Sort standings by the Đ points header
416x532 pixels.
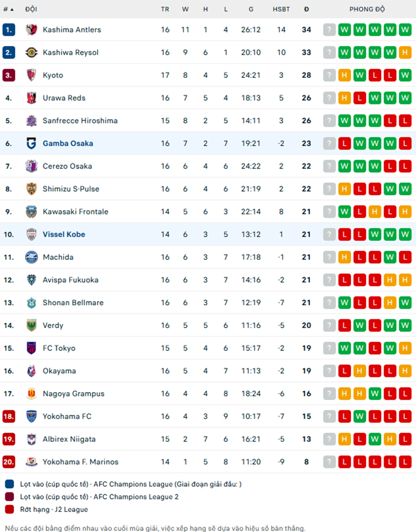coord(307,9)
